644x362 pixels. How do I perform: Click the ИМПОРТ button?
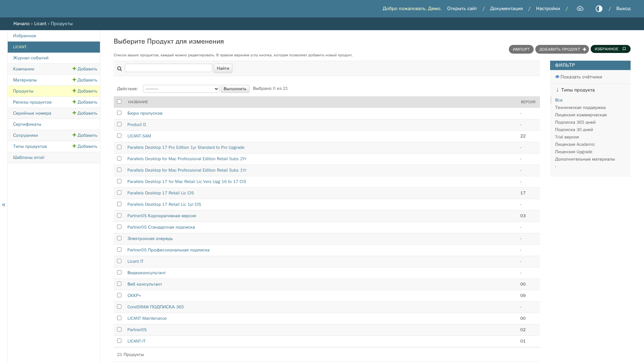pyautogui.click(x=521, y=49)
